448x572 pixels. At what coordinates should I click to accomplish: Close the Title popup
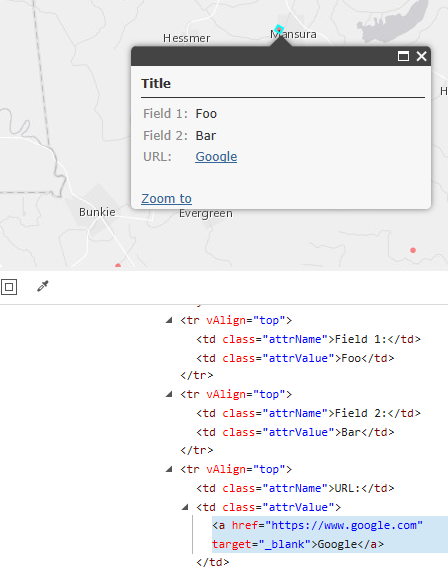(x=422, y=56)
